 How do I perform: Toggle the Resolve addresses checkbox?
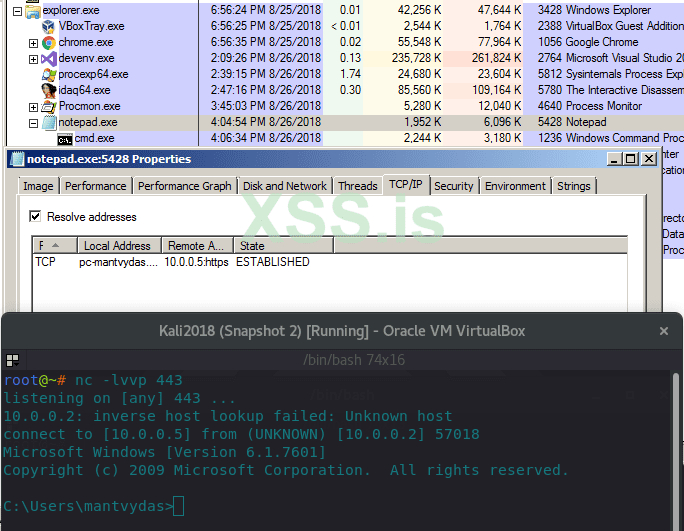[x=35, y=216]
